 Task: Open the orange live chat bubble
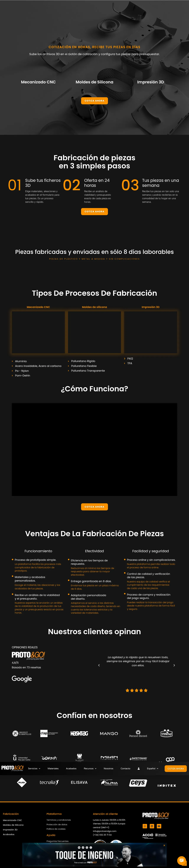(182, 860)
